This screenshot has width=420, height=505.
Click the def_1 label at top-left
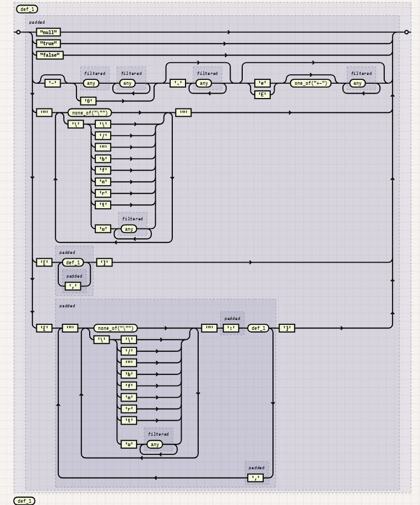point(26,9)
